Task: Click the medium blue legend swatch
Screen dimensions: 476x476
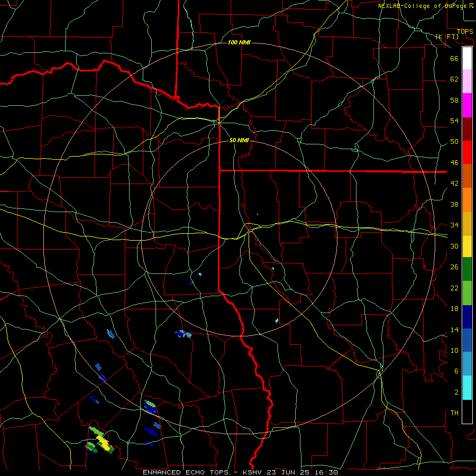Action: tap(467, 340)
